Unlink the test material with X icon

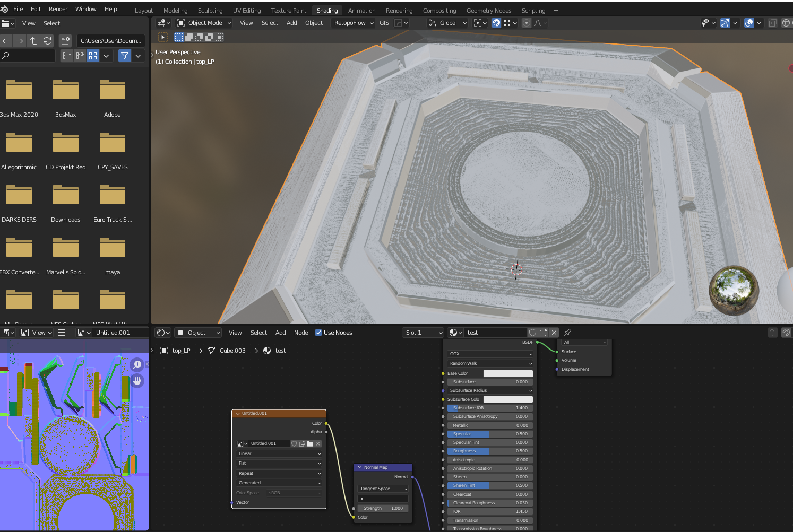coord(554,333)
